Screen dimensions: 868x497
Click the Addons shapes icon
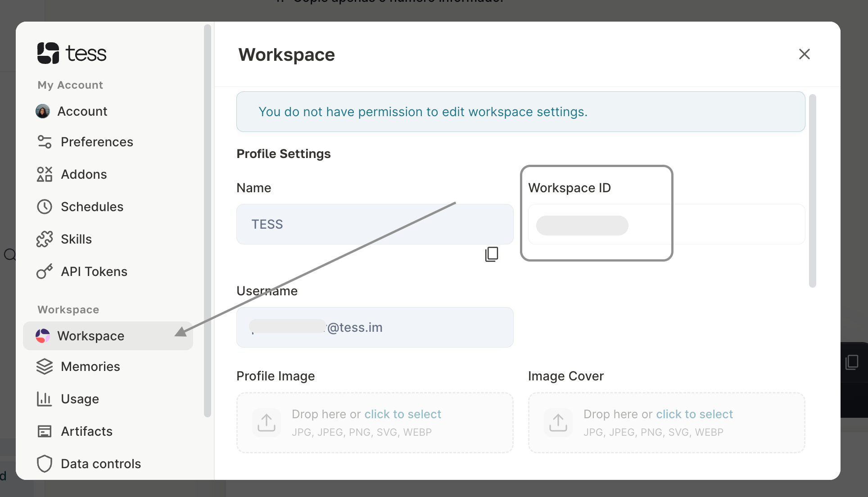(x=45, y=174)
